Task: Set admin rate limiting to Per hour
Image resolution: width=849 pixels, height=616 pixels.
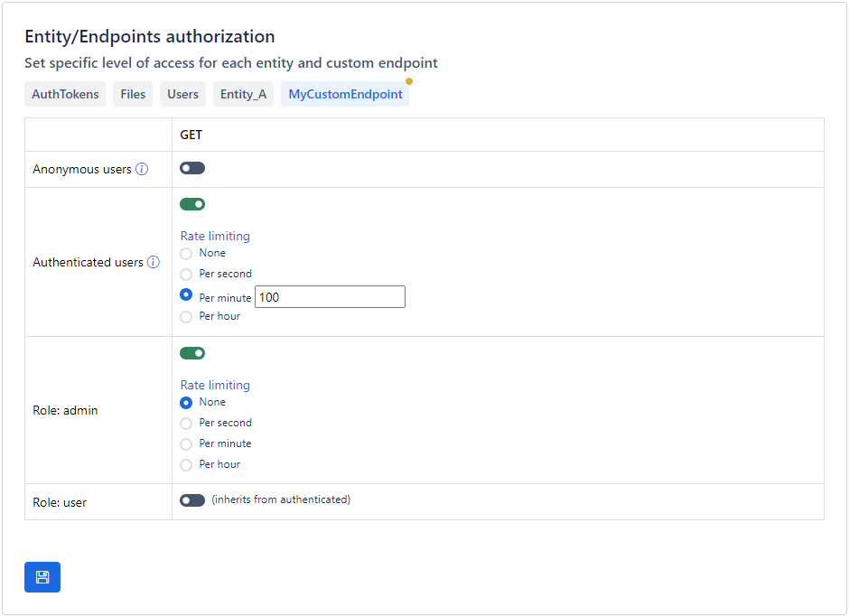Action: [x=186, y=465]
